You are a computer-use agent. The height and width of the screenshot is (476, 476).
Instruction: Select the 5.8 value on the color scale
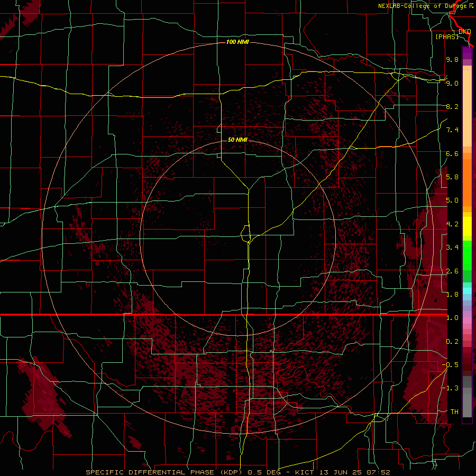pyautogui.click(x=452, y=177)
